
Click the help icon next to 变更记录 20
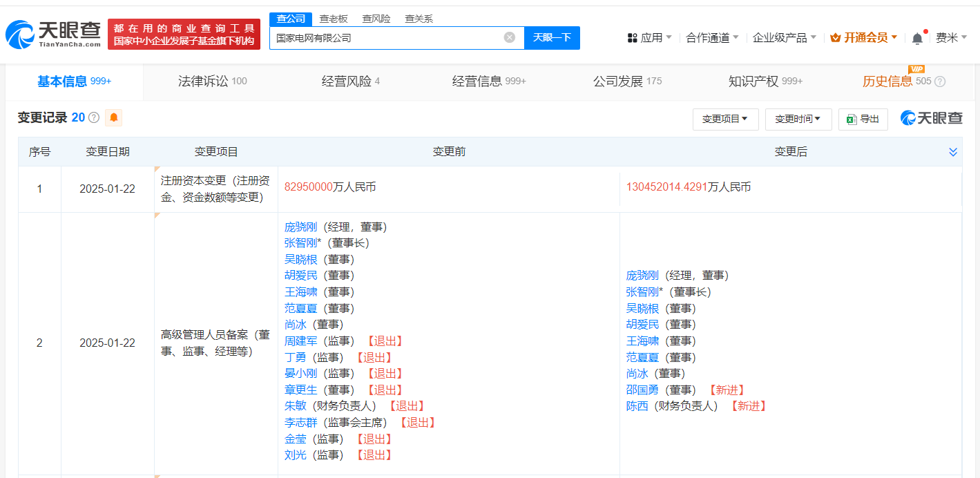(x=94, y=117)
